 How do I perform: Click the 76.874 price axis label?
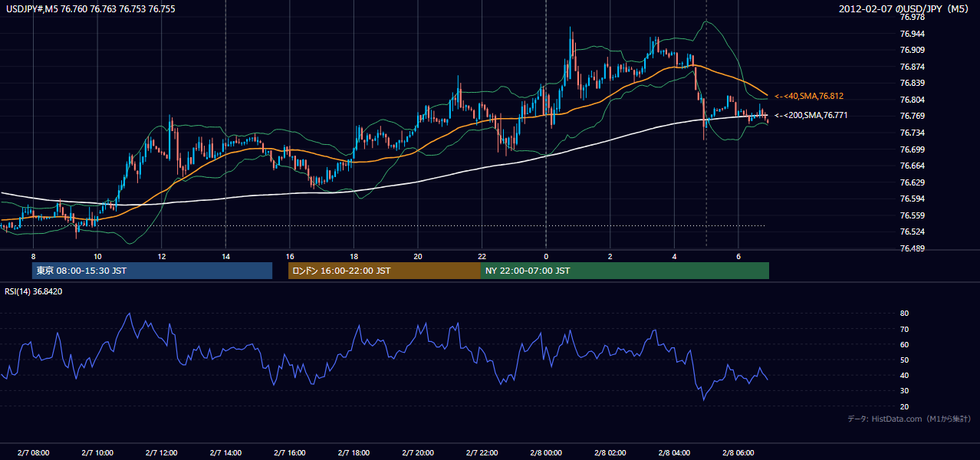913,67
